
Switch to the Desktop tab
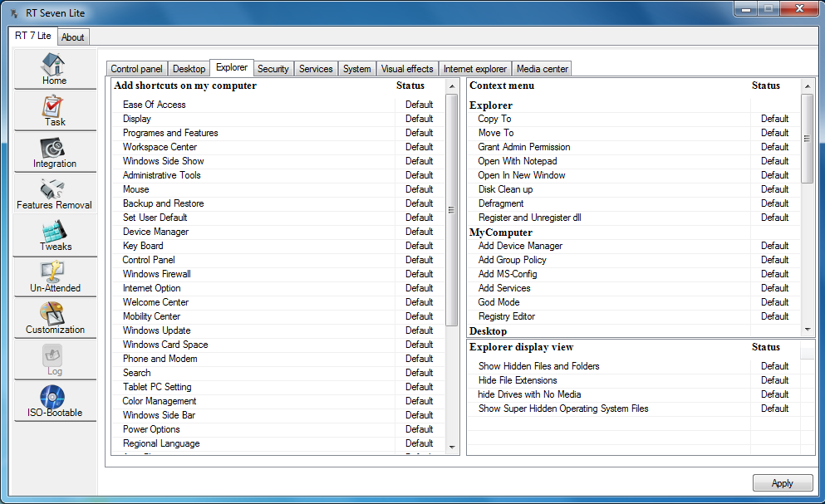[x=189, y=69]
